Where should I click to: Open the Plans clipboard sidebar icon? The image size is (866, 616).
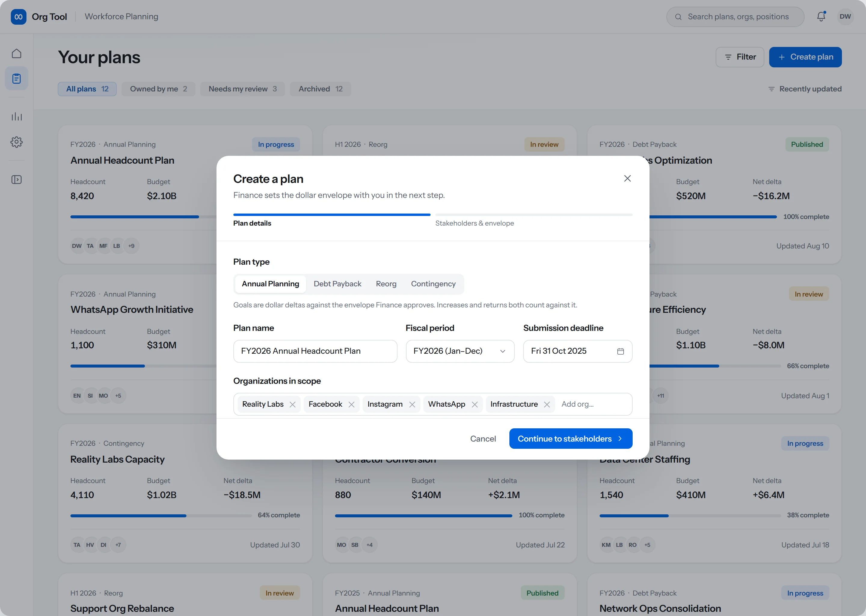pyautogui.click(x=16, y=79)
